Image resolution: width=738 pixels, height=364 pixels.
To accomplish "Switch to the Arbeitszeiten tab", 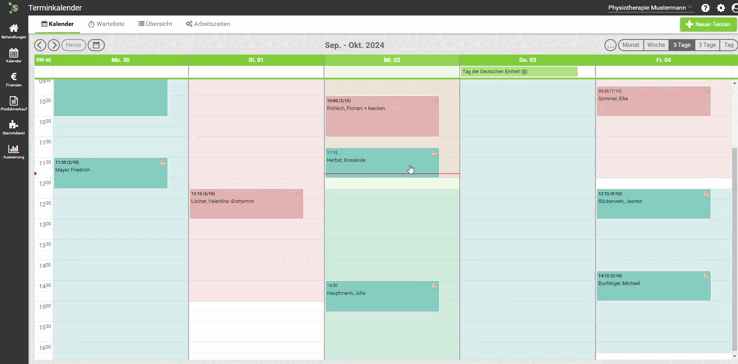I will (x=208, y=24).
